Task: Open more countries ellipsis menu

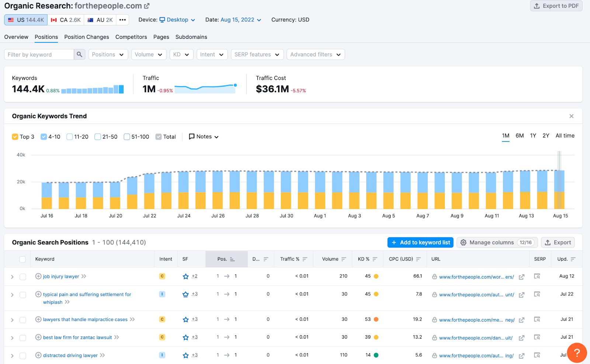Action: pos(122,20)
